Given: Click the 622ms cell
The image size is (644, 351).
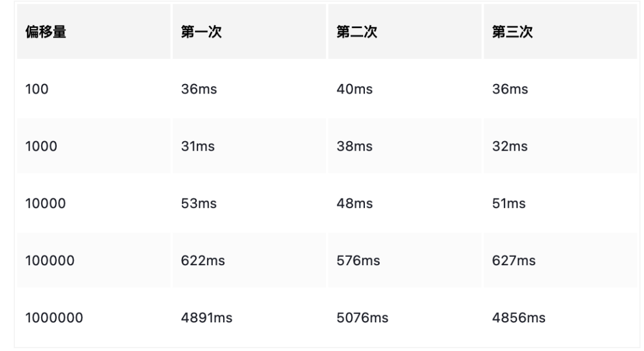Looking at the screenshot, I should [x=249, y=260].
